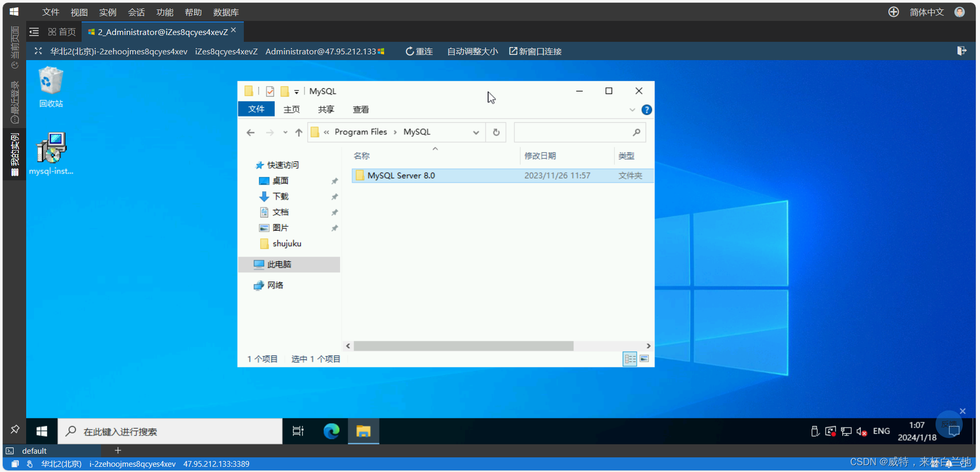The image size is (980, 472).
Task: Open Explorer 查看 ribbon tab
Action: (x=361, y=109)
